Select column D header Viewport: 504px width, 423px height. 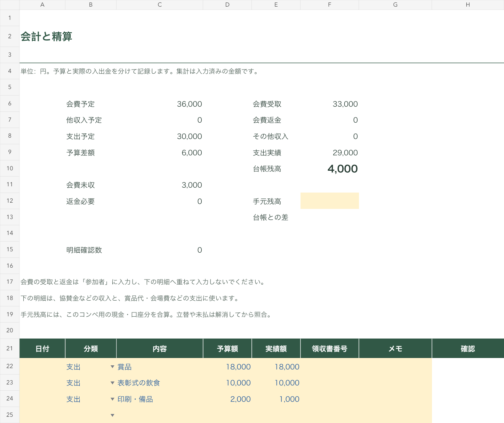227,5
